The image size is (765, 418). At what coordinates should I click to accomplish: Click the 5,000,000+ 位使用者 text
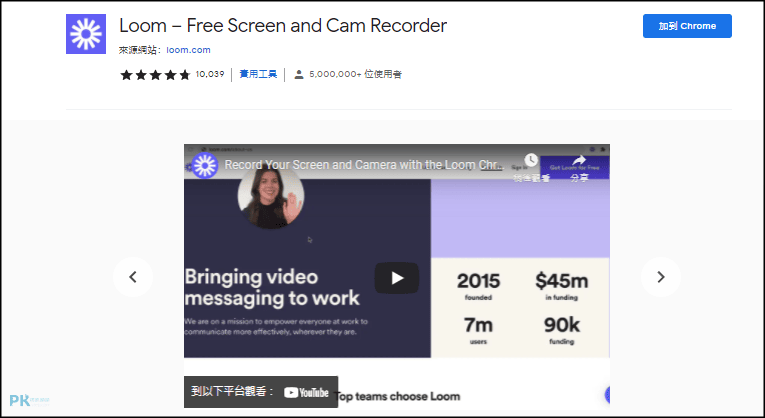(355, 74)
